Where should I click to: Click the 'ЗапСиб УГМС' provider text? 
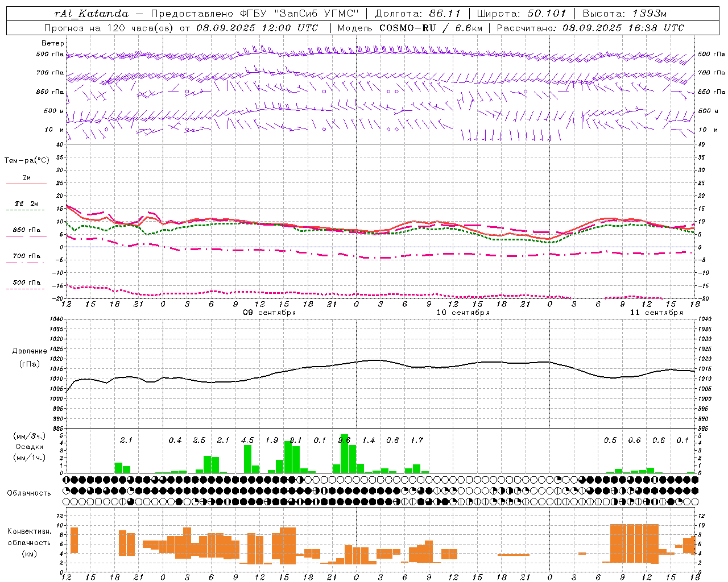coord(316,14)
